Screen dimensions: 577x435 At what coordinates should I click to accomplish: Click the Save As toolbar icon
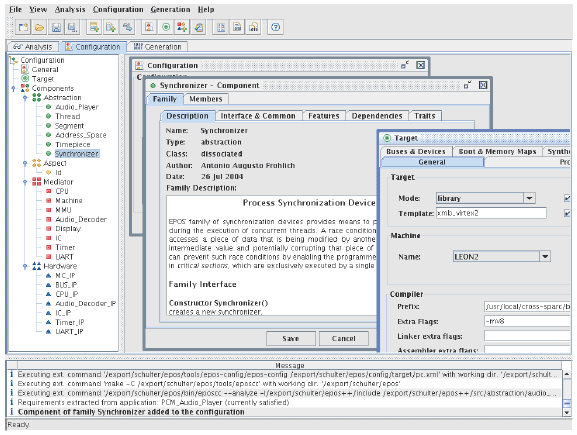click(x=72, y=27)
